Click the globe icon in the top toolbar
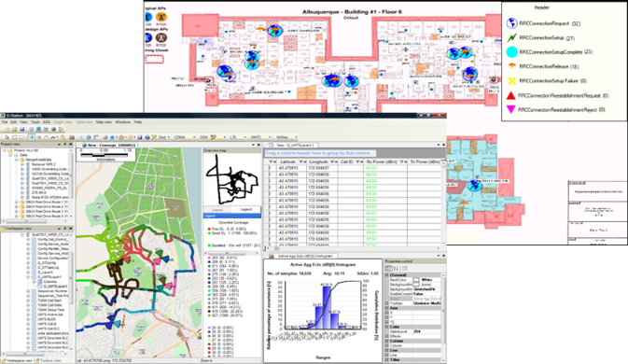The height and width of the screenshot is (364, 628). click(x=54, y=129)
